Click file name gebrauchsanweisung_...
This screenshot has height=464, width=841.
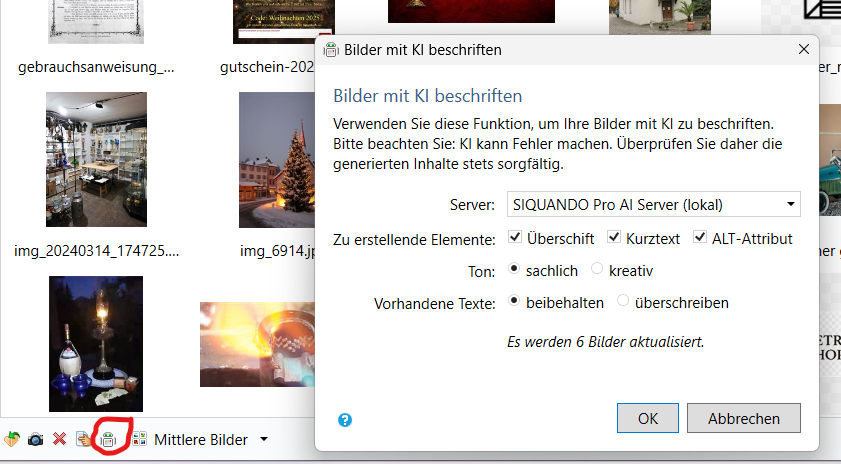[96, 67]
